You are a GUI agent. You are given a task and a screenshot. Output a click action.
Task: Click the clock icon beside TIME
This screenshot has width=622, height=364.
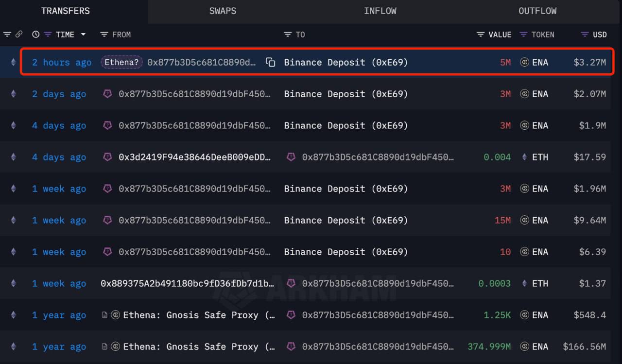(36, 35)
